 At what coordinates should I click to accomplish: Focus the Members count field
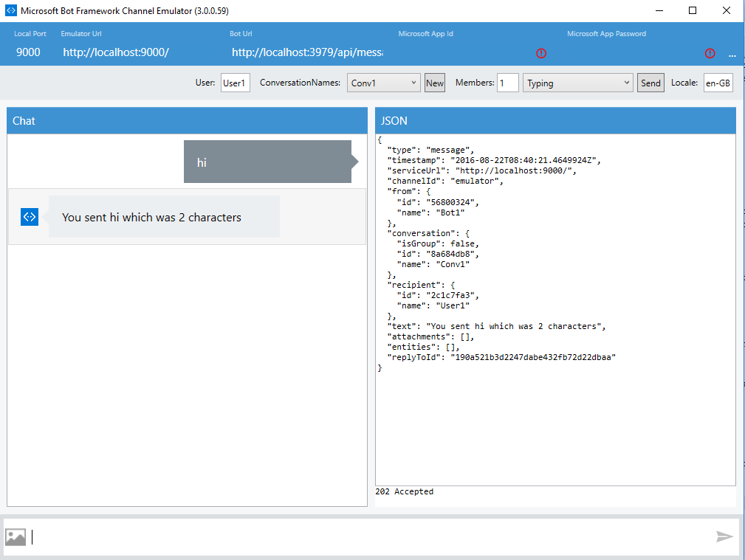(x=508, y=83)
